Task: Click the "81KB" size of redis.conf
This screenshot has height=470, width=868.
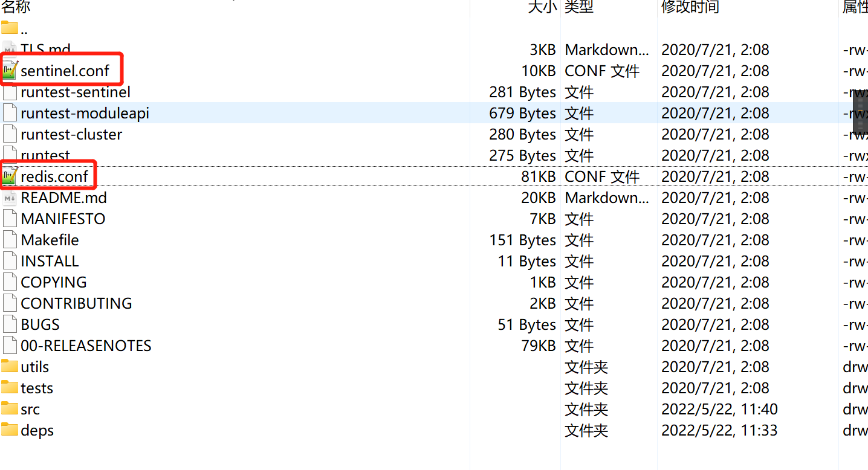Action: click(x=539, y=176)
